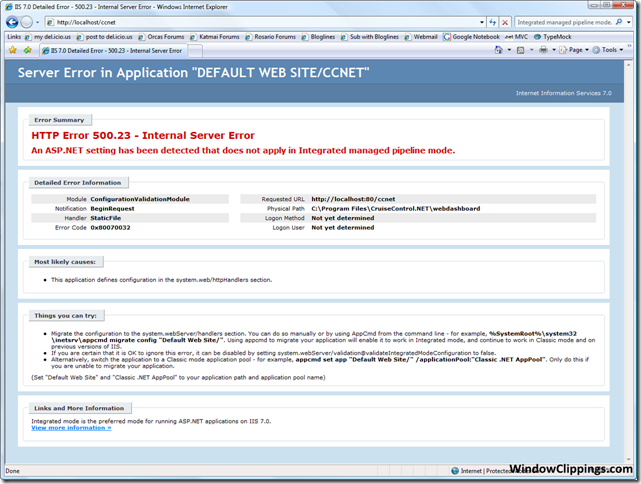Click the toolbar overflow chevron at the right end
Viewport: 641px width, 484px height.
coord(629,46)
